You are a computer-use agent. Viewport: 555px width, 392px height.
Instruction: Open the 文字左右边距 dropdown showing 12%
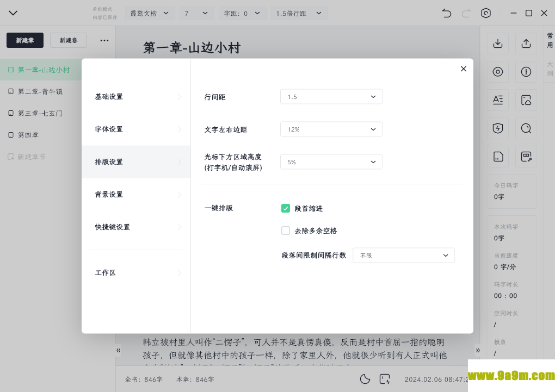(331, 129)
